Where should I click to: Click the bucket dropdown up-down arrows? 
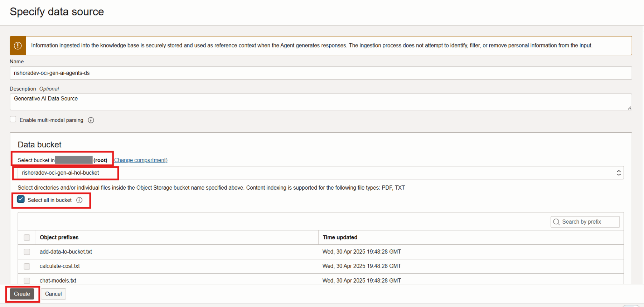(x=619, y=173)
